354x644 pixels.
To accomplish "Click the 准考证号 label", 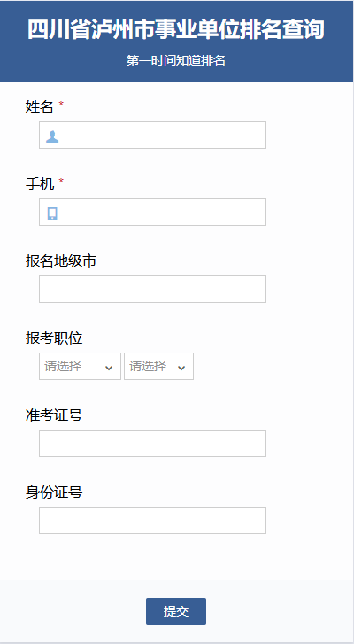I will coord(54,415).
